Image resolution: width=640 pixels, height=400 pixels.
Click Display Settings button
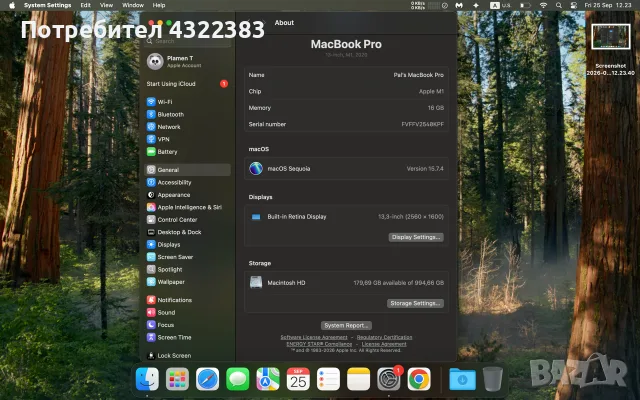click(x=416, y=237)
